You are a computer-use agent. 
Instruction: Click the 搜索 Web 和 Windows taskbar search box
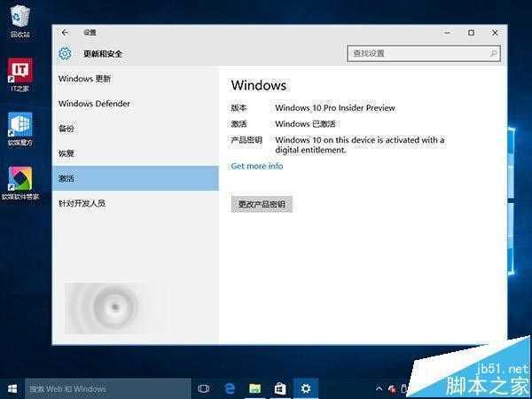(108, 388)
